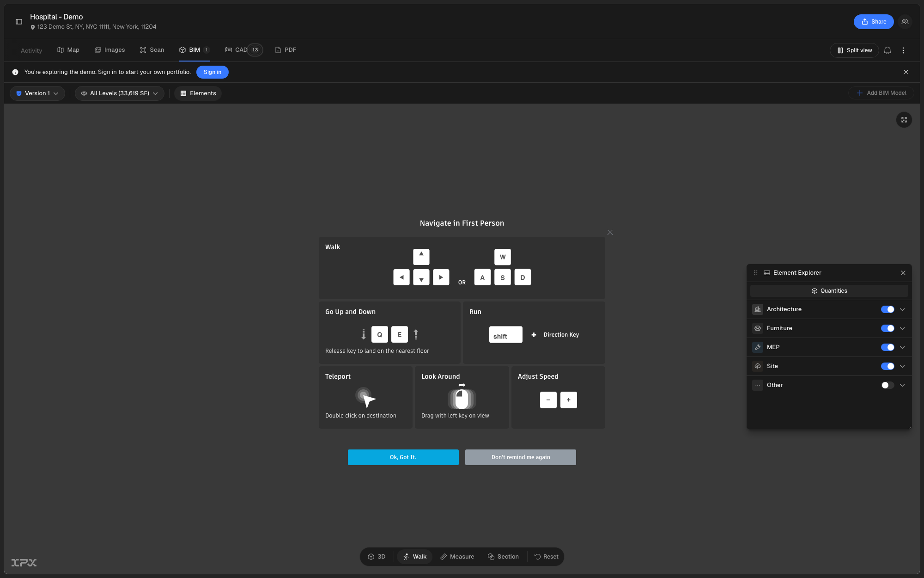The height and width of the screenshot is (578, 924).
Task: Grab the Element Explorer drag handle
Action: 755,273
